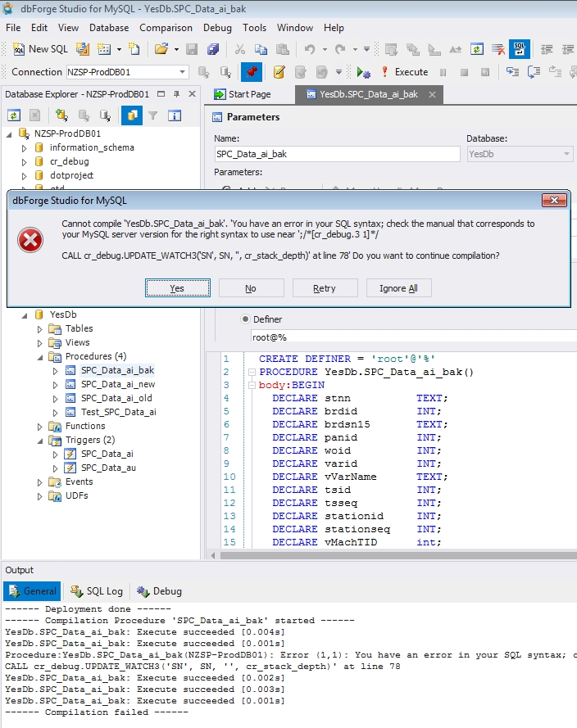The height and width of the screenshot is (728, 577).
Task: Click No in the error dialog
Action: tap(251, 288)
